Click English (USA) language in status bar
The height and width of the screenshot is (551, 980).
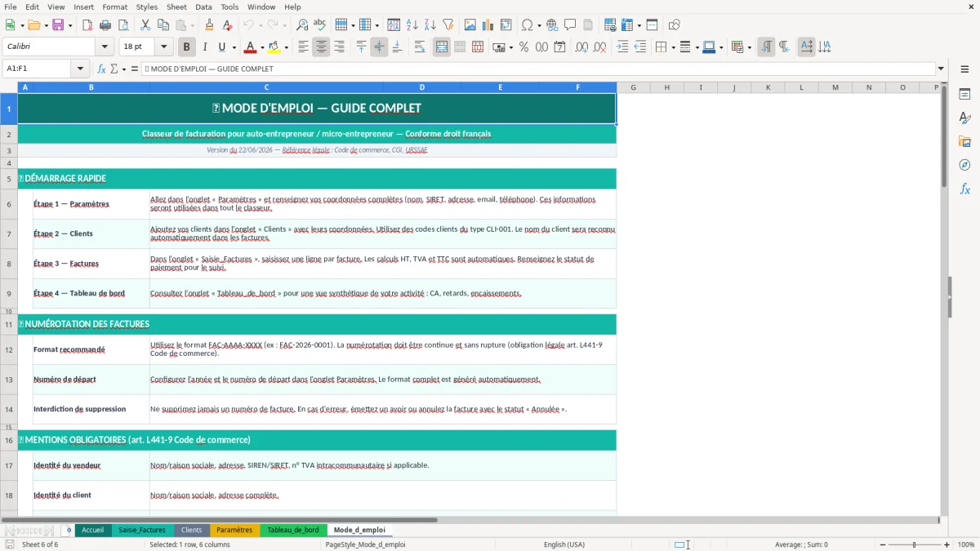point(564,544)
